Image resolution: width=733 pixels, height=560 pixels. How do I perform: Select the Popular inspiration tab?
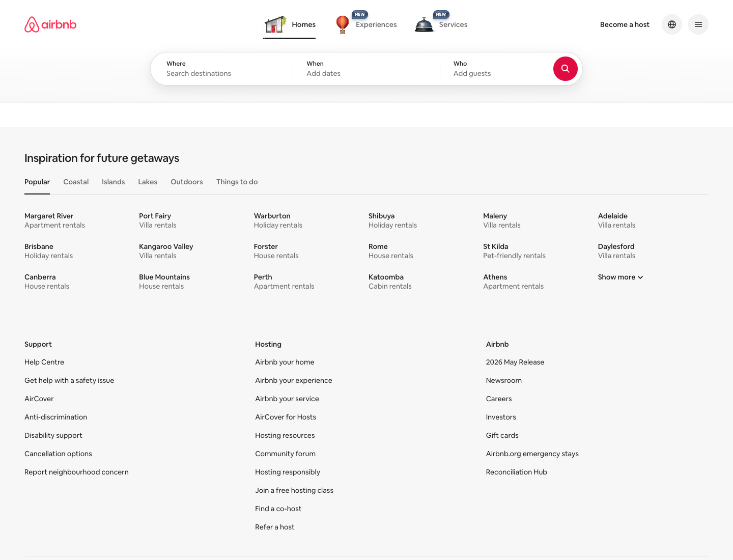[x=37, y=182]
